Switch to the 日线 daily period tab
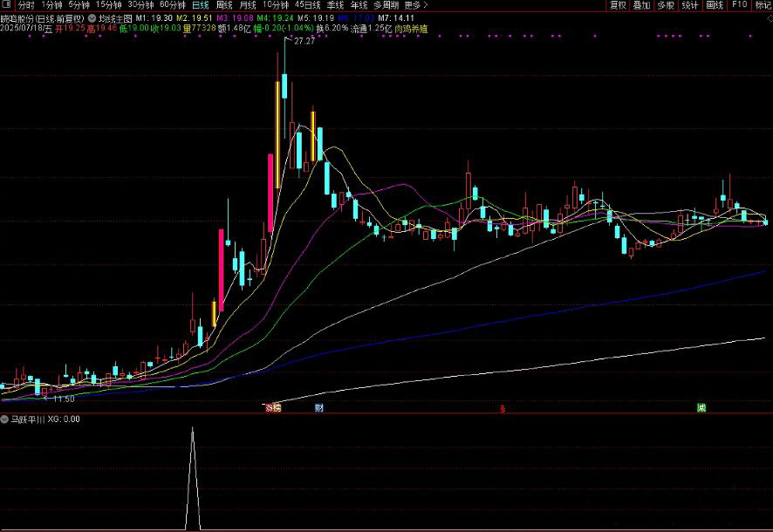The height and width of the screenshot is (532, 773). coord(201,5)
